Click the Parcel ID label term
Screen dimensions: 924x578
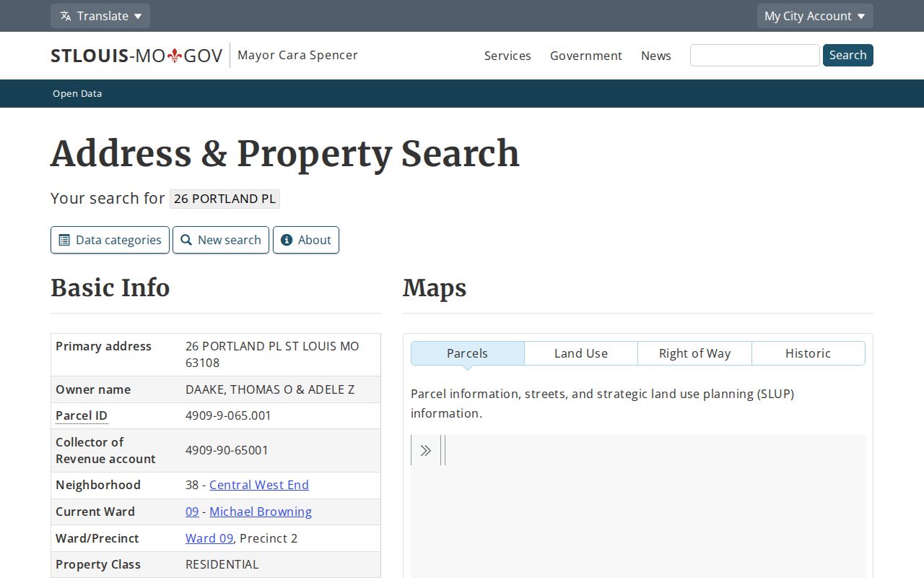(82, 415)
